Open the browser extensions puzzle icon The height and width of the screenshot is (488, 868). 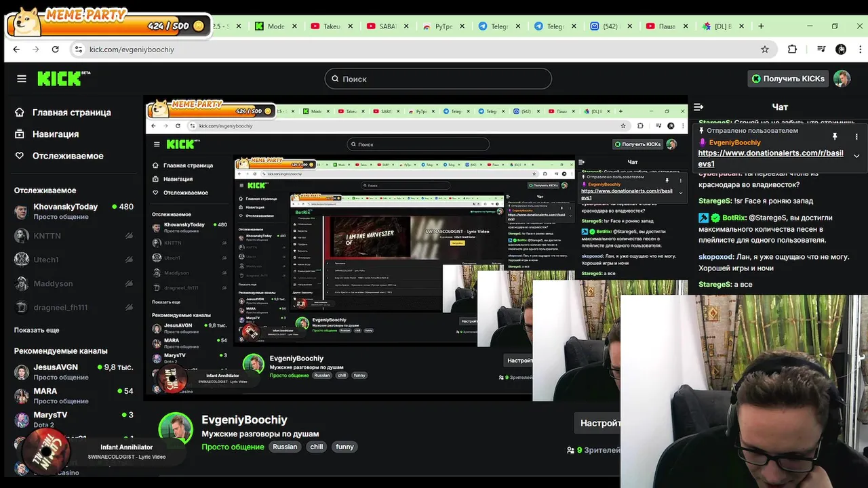click(792, 49)
